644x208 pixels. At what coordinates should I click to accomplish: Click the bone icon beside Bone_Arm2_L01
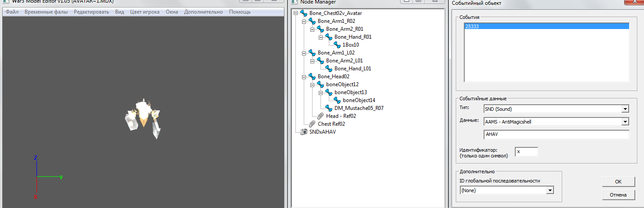320,61
